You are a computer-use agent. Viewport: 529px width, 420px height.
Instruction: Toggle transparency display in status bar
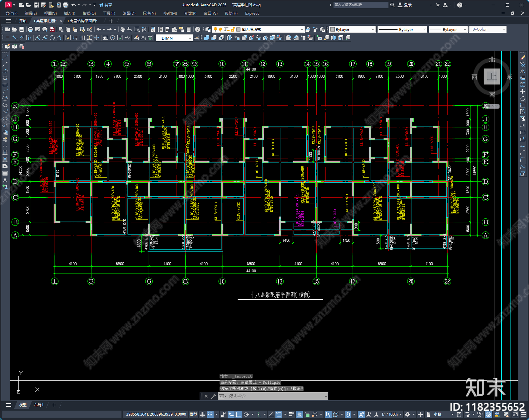click(299, 414)
